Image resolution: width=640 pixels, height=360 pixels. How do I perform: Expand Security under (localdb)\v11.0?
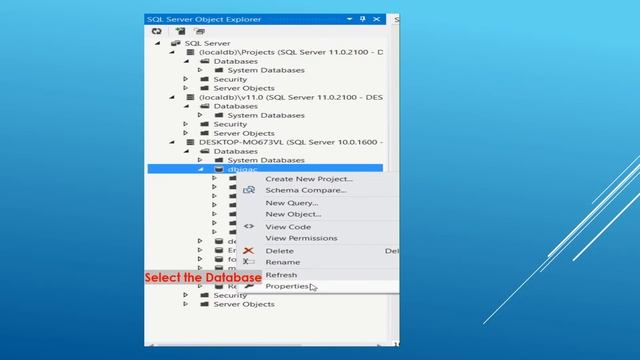click(186, 124)
